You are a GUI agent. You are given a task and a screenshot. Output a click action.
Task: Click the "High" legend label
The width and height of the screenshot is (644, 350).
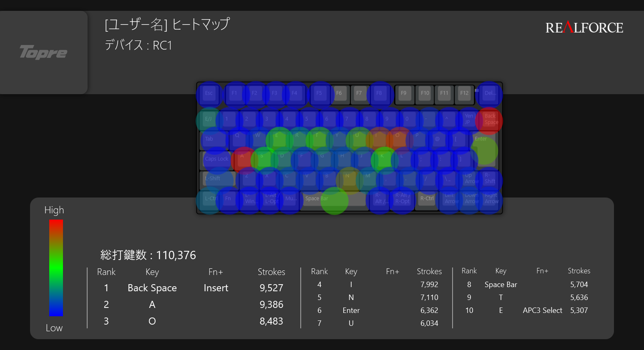[x=54, y=210]
